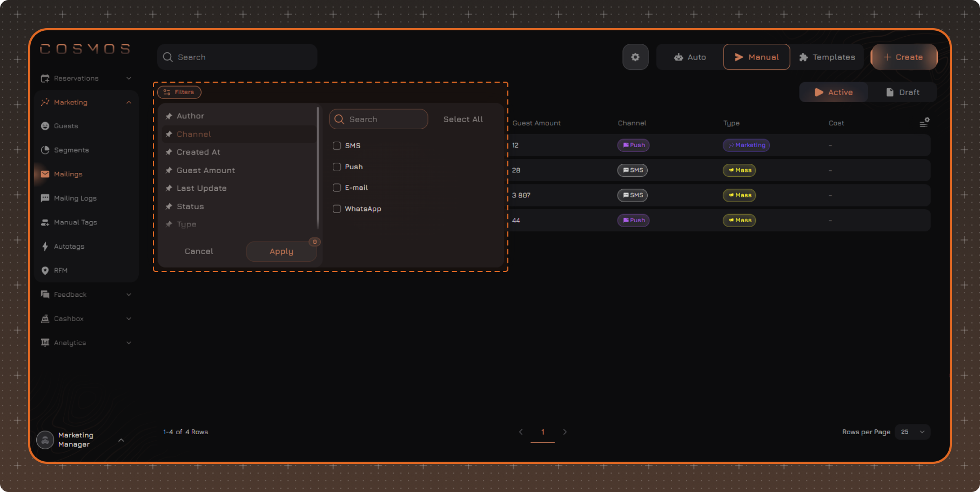Go to the next page arrow
980x492 pixels.
pyautogui.click(x=565, y=432)
